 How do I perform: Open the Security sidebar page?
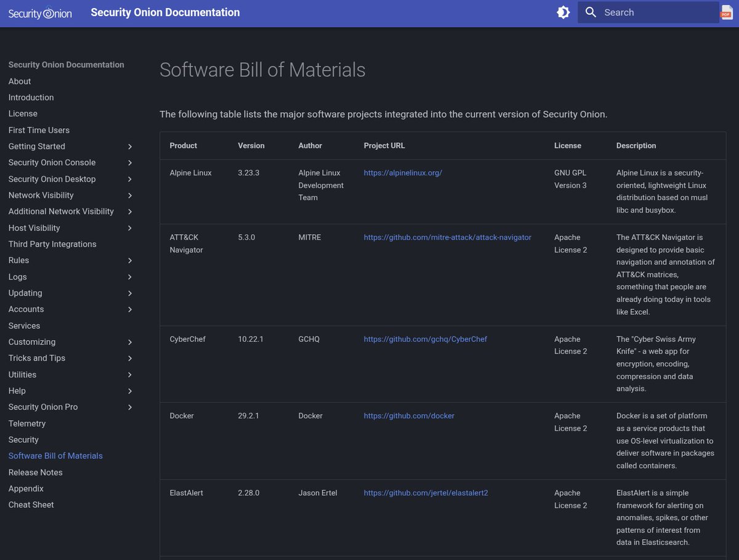coord(23,439)
